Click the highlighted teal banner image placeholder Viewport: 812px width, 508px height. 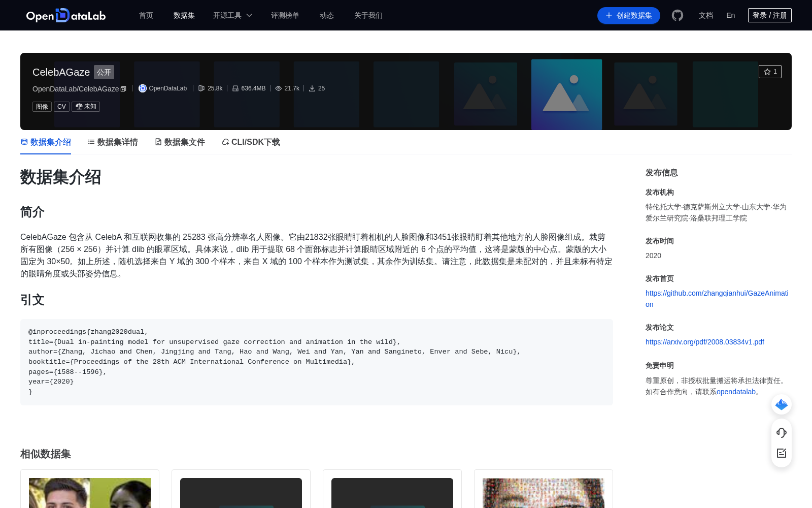coord(566,94)
